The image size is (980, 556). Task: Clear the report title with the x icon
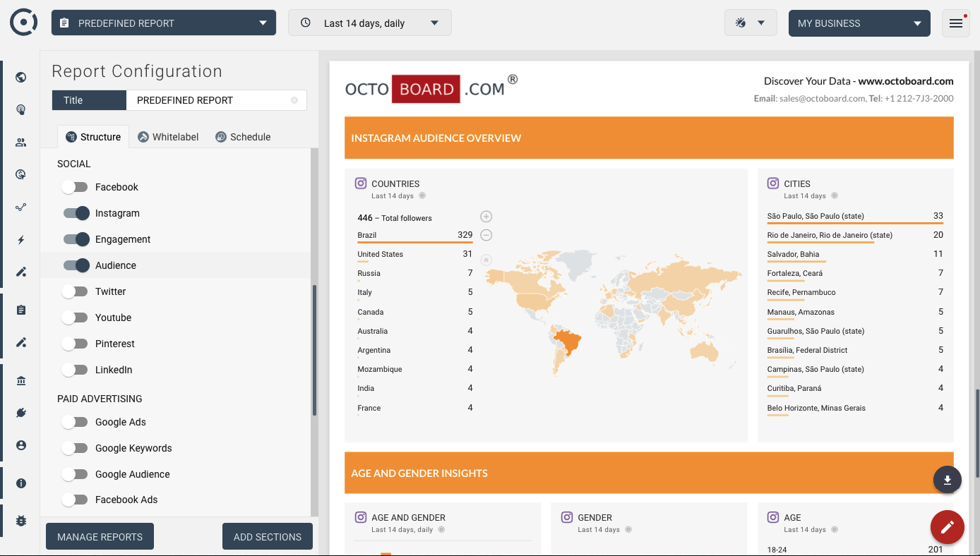[294, 100]
